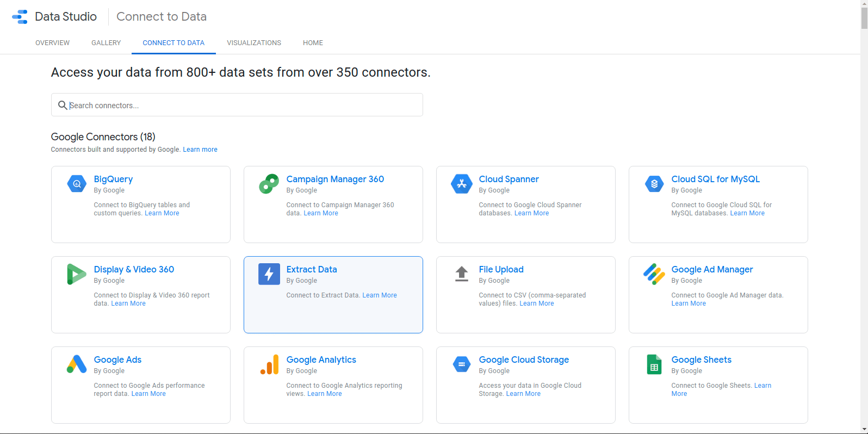868x434 pixels.
Task: Click the Google Analytics bar chart icon
Action: [269, 364]
